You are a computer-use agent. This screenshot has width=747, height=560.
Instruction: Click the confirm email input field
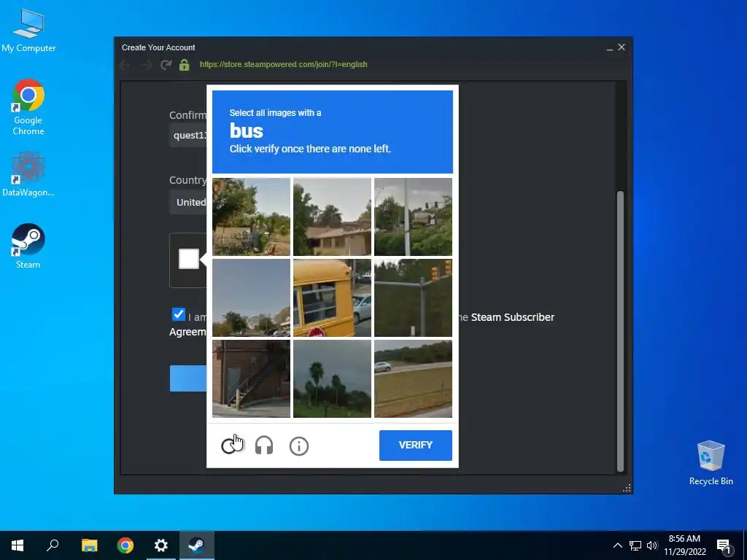(x=188, y=135)
